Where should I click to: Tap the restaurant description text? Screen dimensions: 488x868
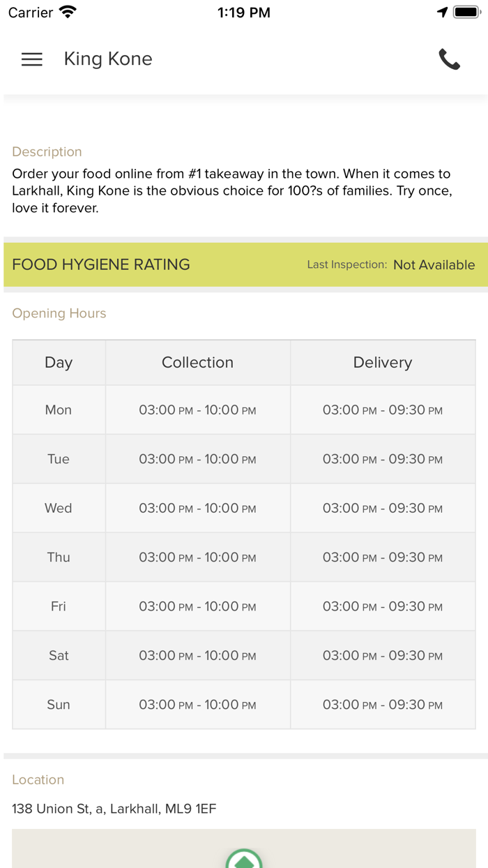tap(231, 190)
